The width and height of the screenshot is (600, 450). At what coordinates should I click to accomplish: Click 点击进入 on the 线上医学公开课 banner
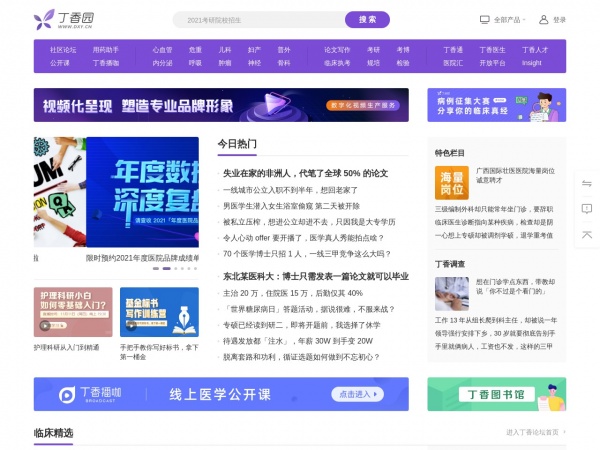tap(357, 394)
